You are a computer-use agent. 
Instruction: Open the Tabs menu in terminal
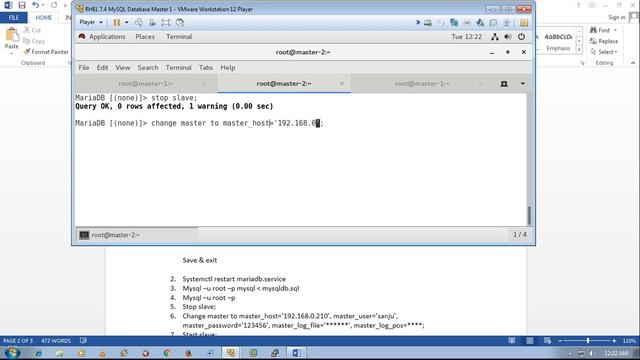(206, 68)
